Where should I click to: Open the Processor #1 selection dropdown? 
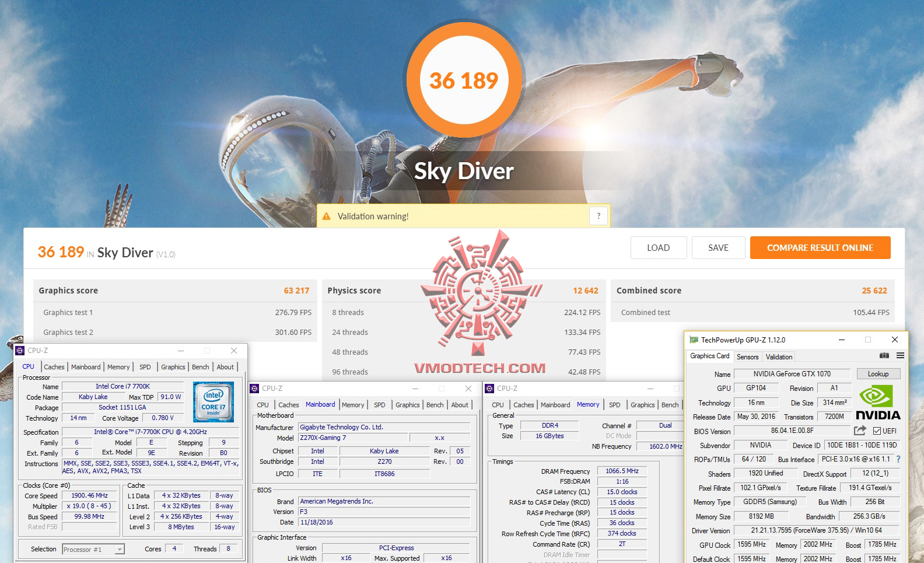point(93,549)
